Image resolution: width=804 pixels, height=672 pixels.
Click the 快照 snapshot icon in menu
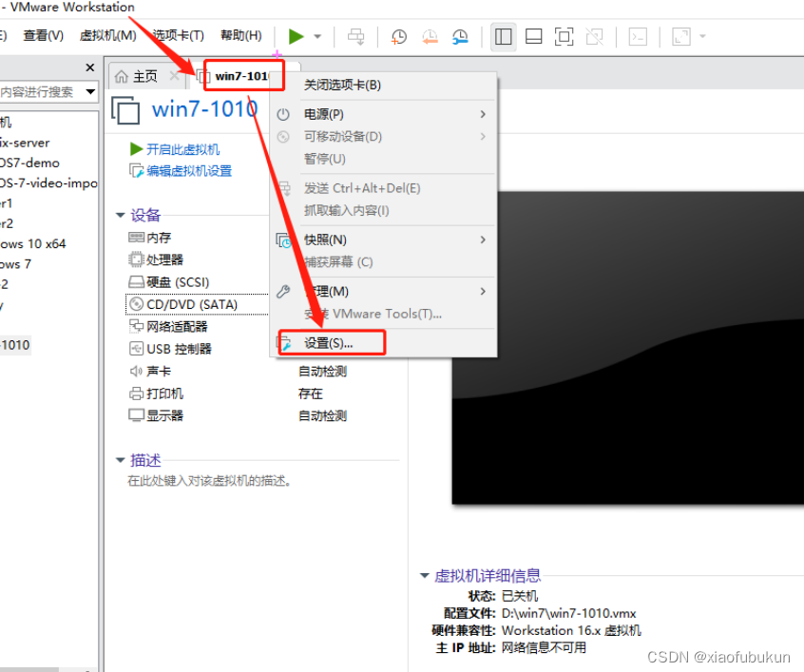[x=283, y=240]
